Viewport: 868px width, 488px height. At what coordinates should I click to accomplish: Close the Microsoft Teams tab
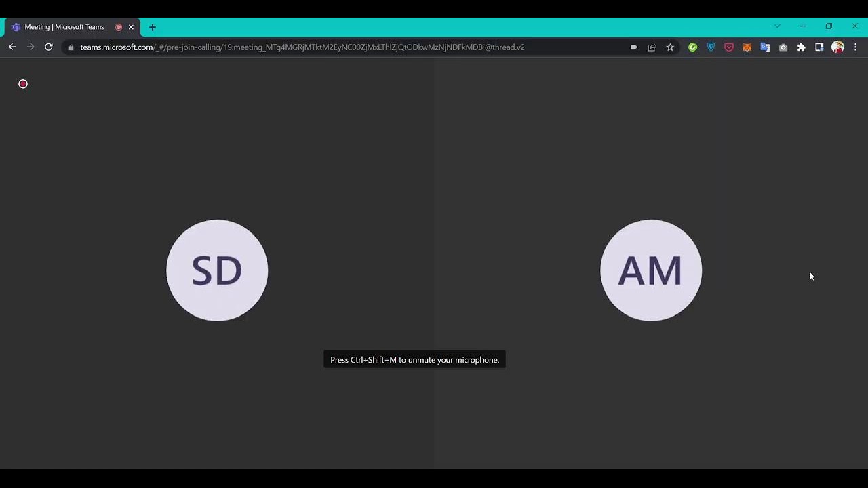pyautogui.click(x=131, y=27)
